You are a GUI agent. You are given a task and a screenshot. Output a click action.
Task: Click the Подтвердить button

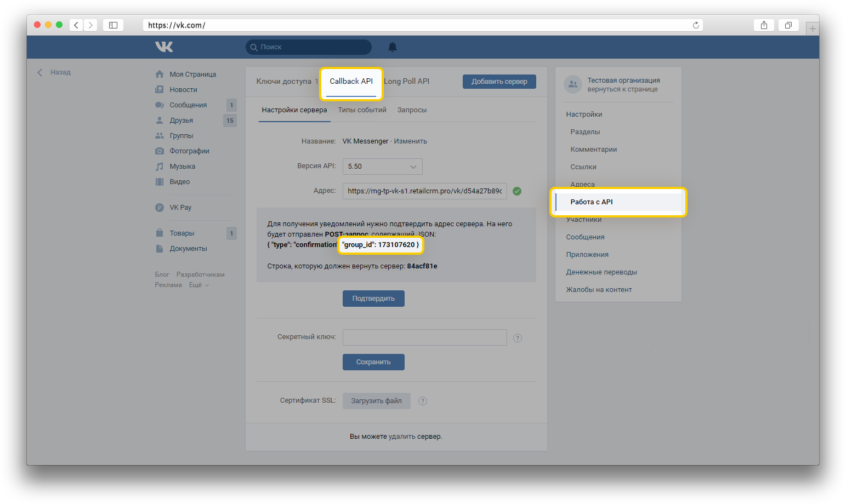[x=373, y=299]
